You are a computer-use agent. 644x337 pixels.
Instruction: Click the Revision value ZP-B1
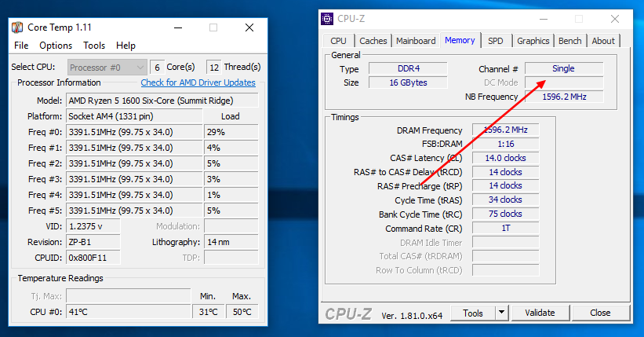click(x=93, y=242)
